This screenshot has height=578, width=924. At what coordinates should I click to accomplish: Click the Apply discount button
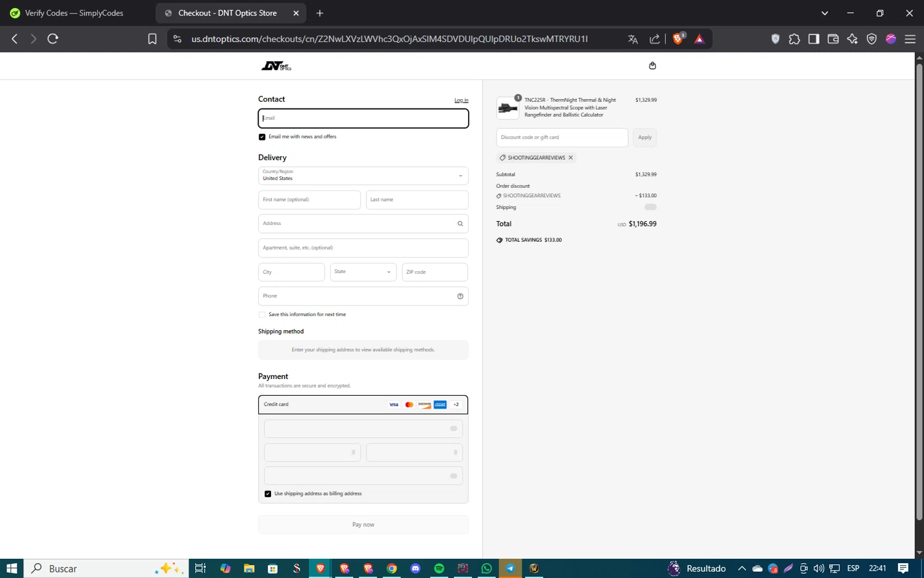pos(645,137)
